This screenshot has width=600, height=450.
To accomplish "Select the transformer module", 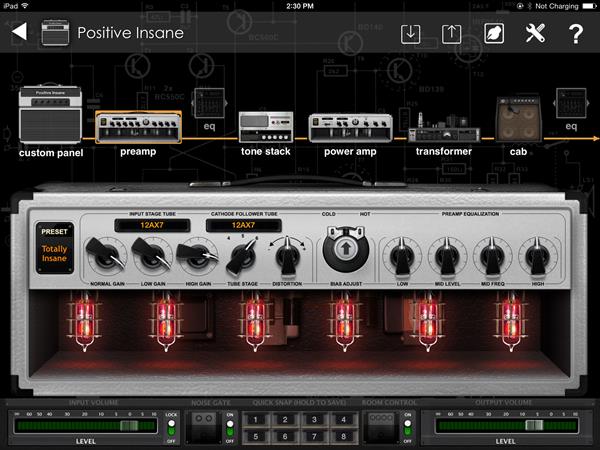I will click(x=444, y=128).
